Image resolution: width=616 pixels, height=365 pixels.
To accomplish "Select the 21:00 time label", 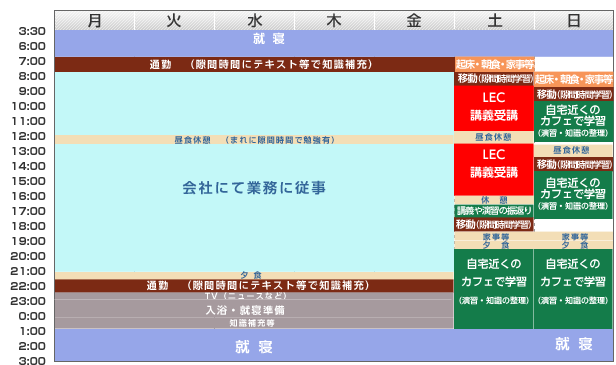I will pyautogui.click(x=28, y=271).
